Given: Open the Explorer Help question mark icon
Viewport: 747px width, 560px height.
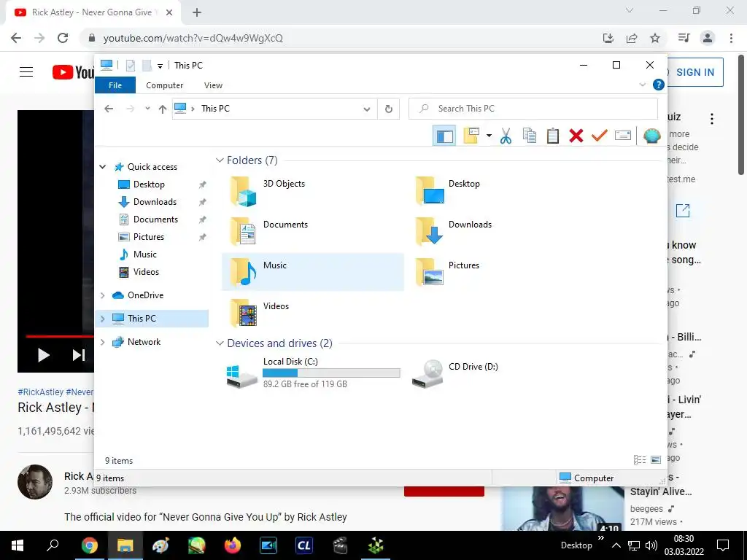Looking at the screenshot, I should tap(659, 85).
